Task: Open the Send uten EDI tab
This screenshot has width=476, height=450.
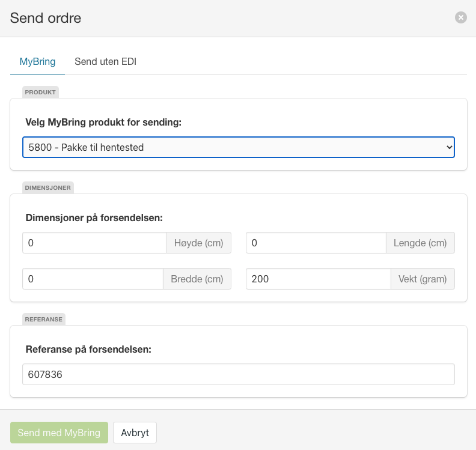Action: pos(105,62)
